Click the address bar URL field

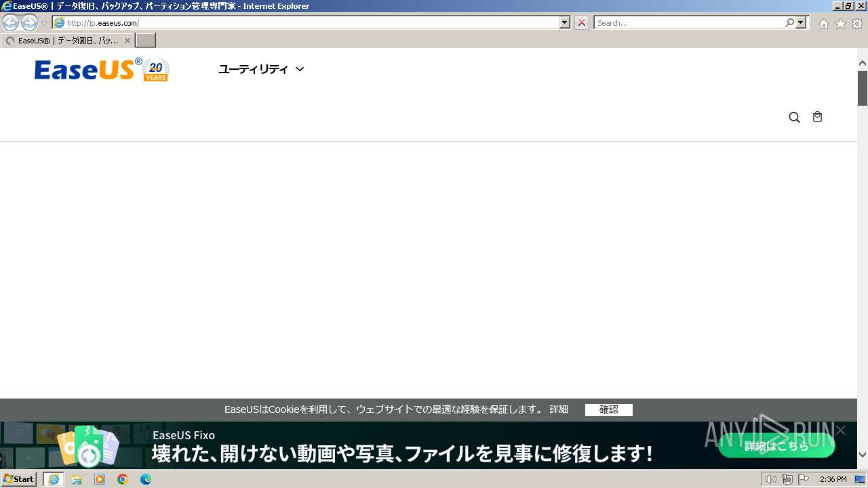tap(312, 23)
